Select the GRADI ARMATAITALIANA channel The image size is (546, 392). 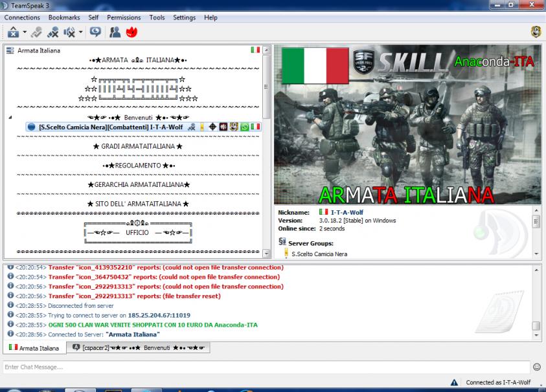[x=137, y=147]
